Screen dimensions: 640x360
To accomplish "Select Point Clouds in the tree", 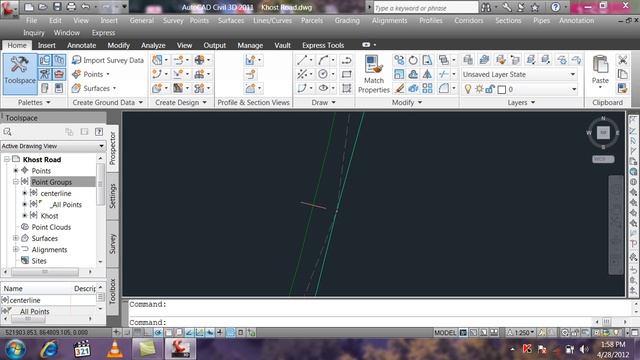I will pos(51,227).
